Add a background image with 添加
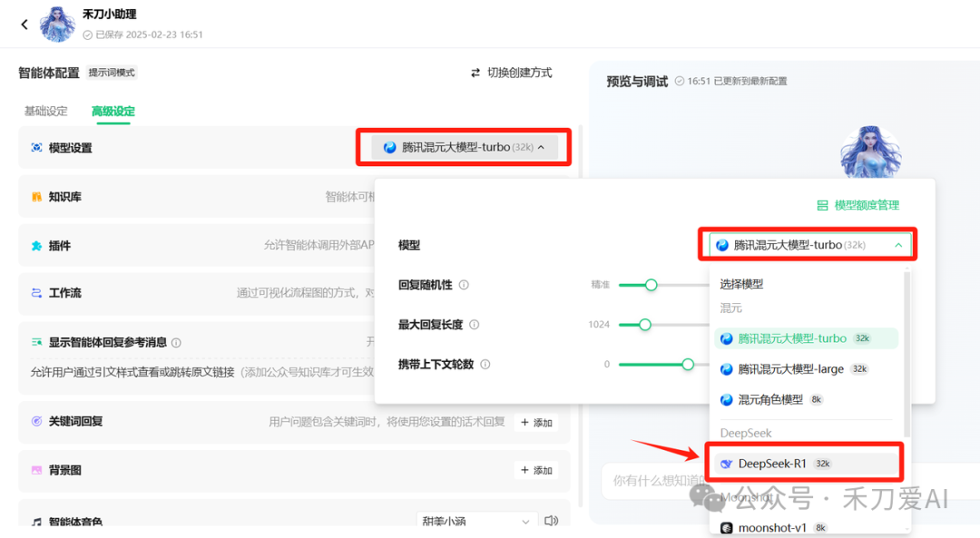The image size is (980, 538). coord(536,470)
